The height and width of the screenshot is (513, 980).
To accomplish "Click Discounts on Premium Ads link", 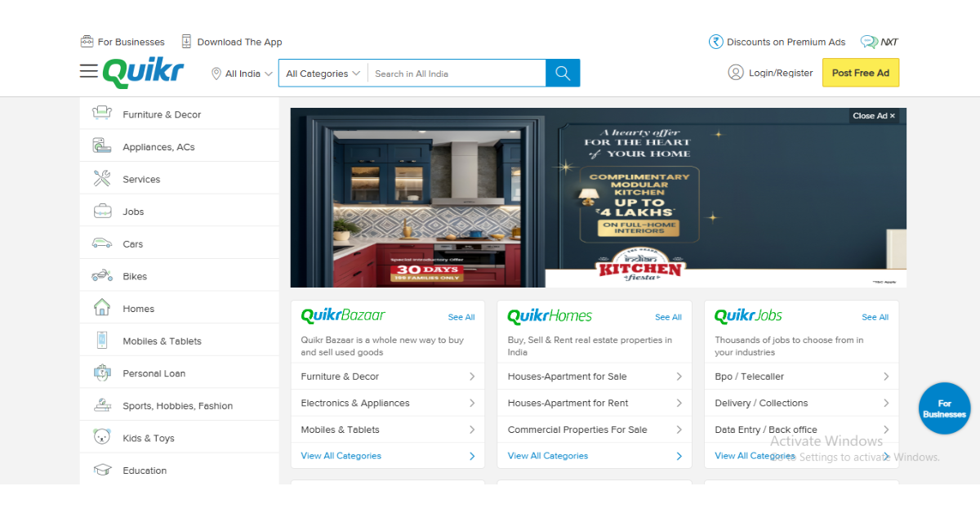I will pyautogui.click(x=786, y=42).
